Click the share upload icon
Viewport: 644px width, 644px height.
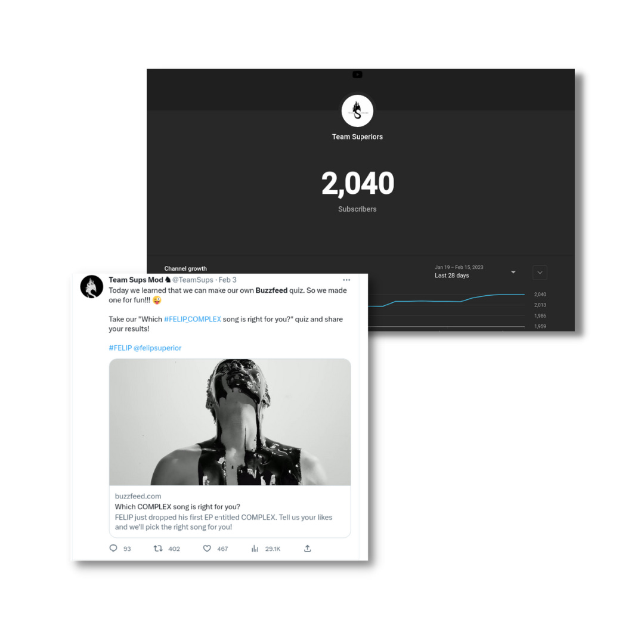308,549
